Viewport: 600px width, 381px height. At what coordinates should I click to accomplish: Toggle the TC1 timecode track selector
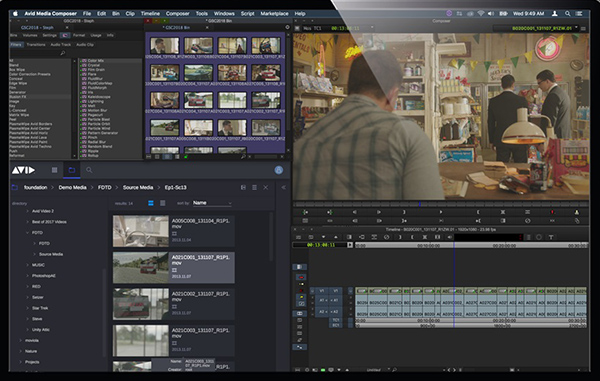tap(336, 320)
